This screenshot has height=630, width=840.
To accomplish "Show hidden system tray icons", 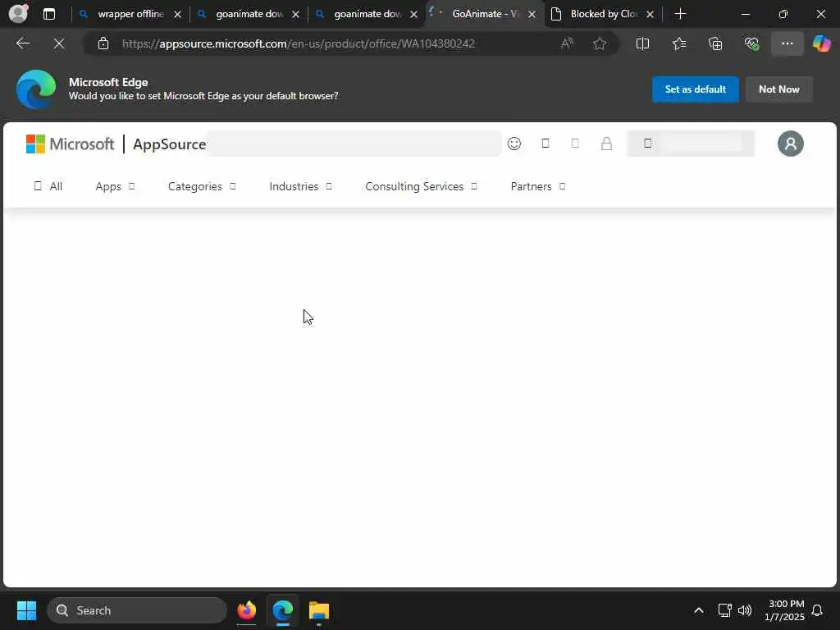I will point(699,610).
